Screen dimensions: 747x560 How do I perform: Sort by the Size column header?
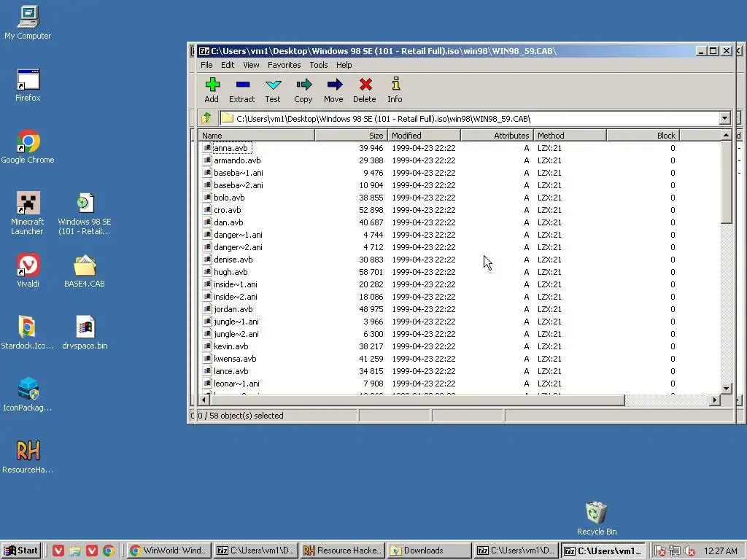coord(351,135)
